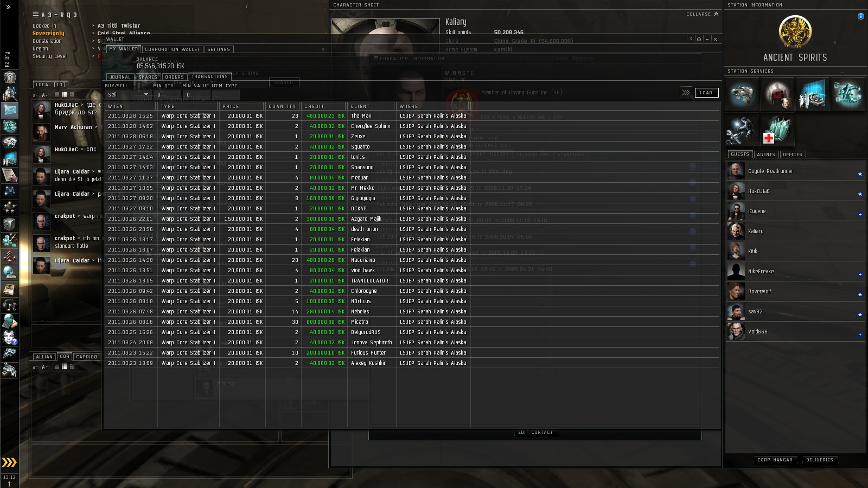Click the standing star icon beside Coyote Roadrunner

coord(860,174)
